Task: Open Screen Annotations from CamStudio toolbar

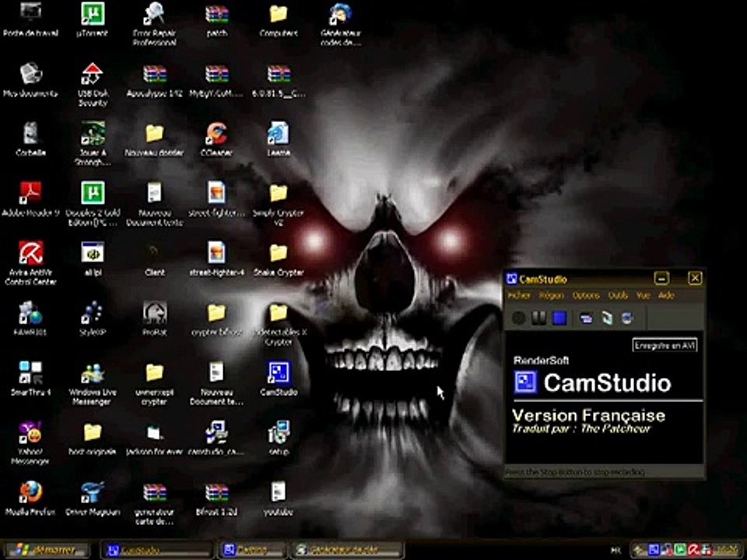Action: [607, 318]
